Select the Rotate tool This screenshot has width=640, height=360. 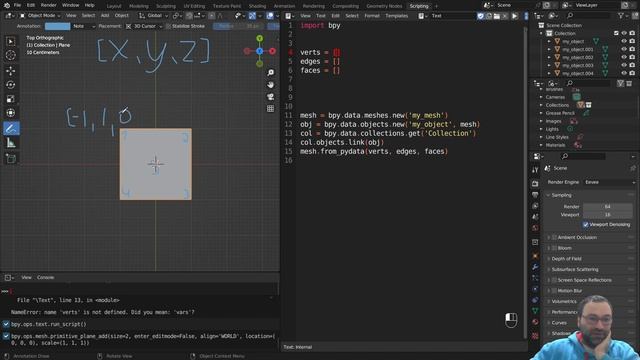tap(11, 85)
